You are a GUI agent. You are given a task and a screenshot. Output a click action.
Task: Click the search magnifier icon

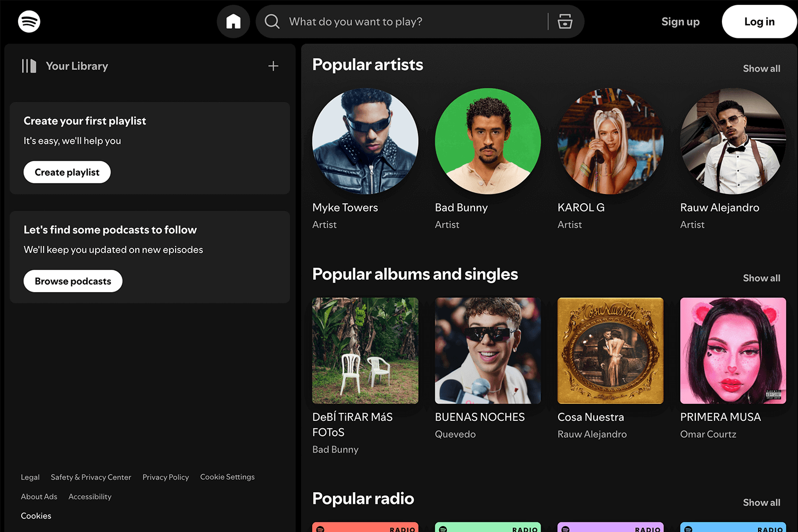click(272, 21)
